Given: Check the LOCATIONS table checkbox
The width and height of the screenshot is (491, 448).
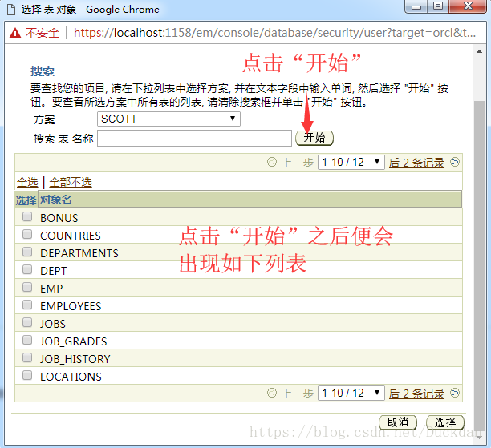Looking at the screenshot, I should [x=27, y=375].
